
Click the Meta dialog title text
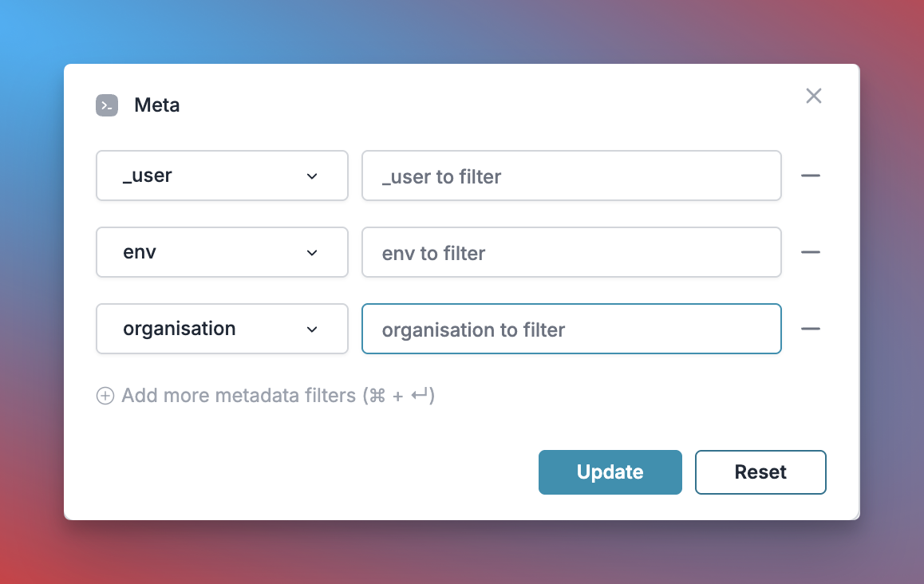tap(156, 105)
